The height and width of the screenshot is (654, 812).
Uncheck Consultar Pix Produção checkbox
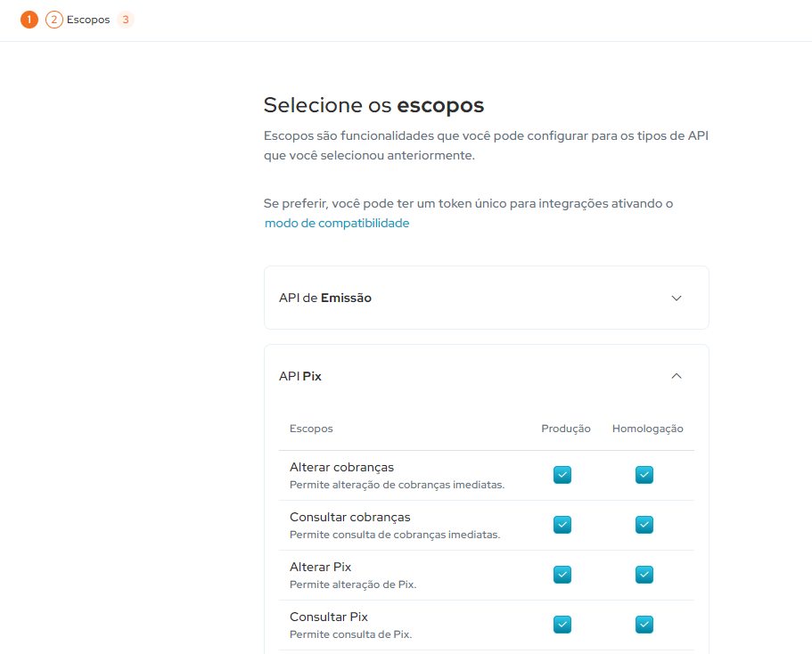pos(562,625)
